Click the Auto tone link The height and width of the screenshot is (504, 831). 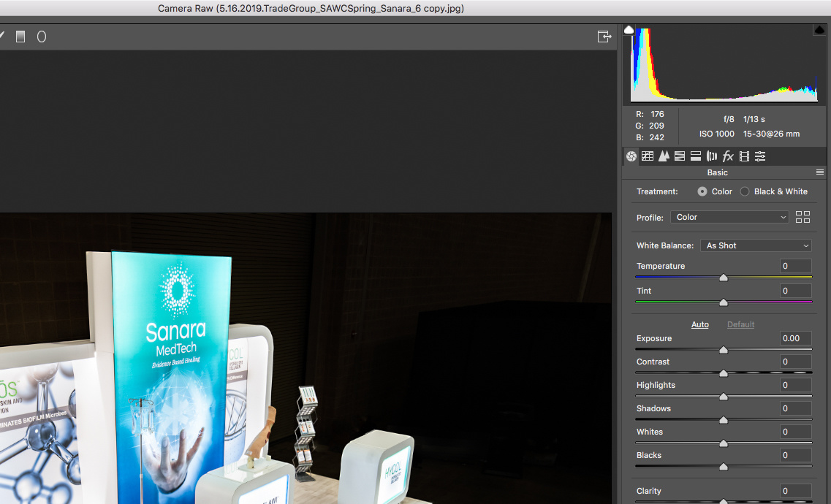(x=700, y=324)
